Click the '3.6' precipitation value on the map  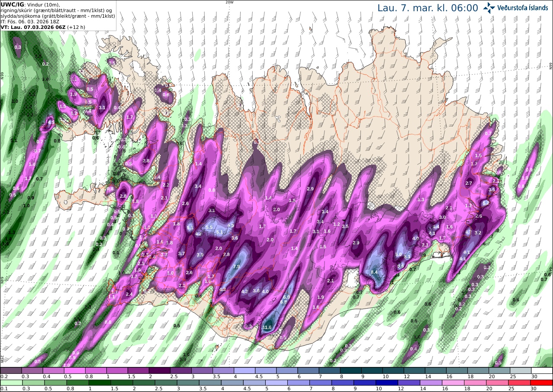(x=235, y=238)
